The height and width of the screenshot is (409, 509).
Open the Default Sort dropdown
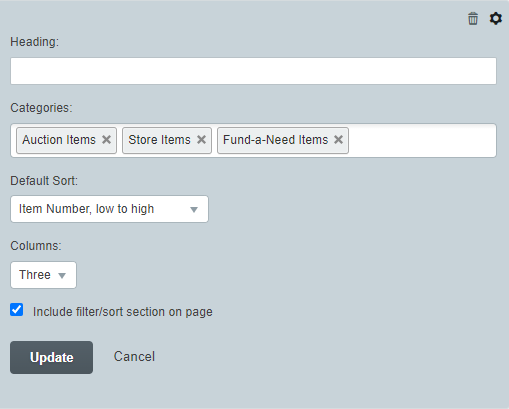click(x=109, y=209)
